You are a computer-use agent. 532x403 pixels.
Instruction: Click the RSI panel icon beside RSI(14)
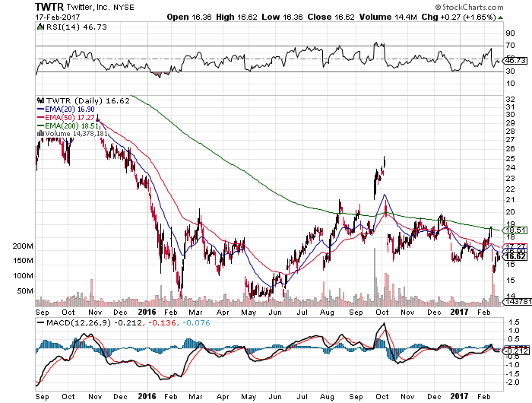(x=40, y=27)
